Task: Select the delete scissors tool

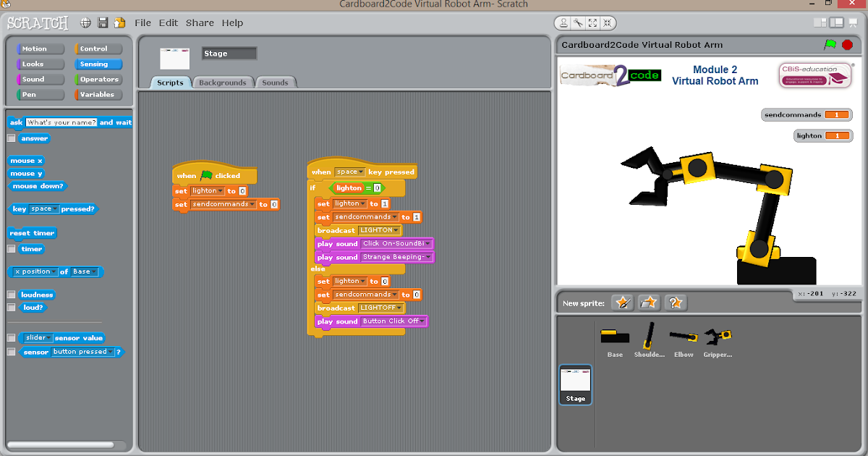Action: (579, 22)
